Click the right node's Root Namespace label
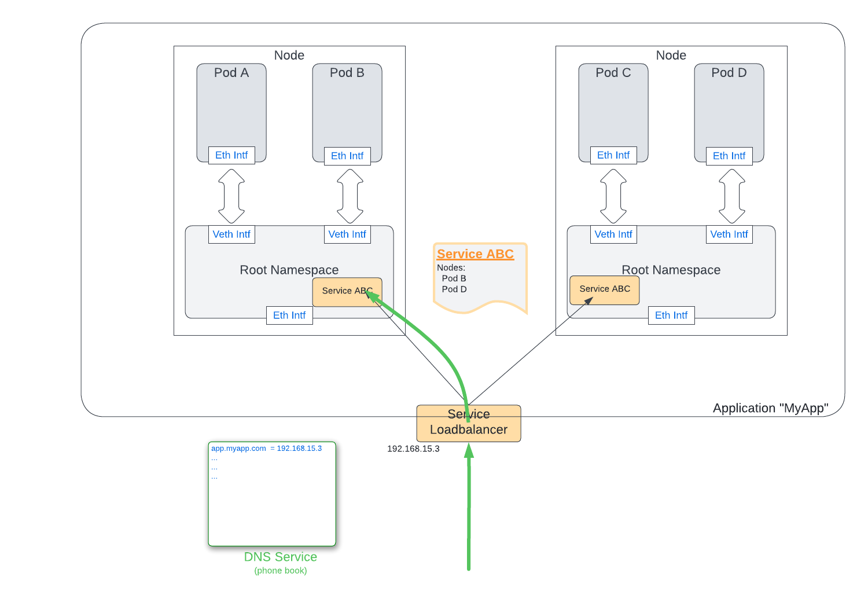868x606 pixels. coord(671,270)
